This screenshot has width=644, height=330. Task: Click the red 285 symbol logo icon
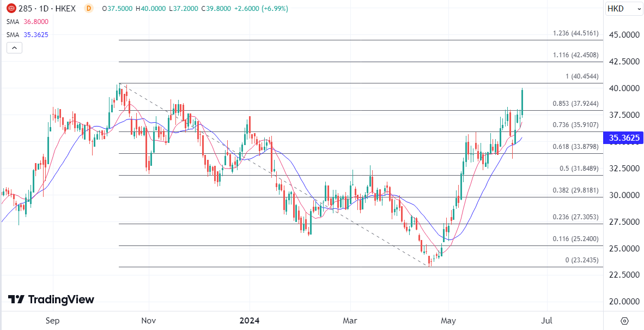click(11, 9)
